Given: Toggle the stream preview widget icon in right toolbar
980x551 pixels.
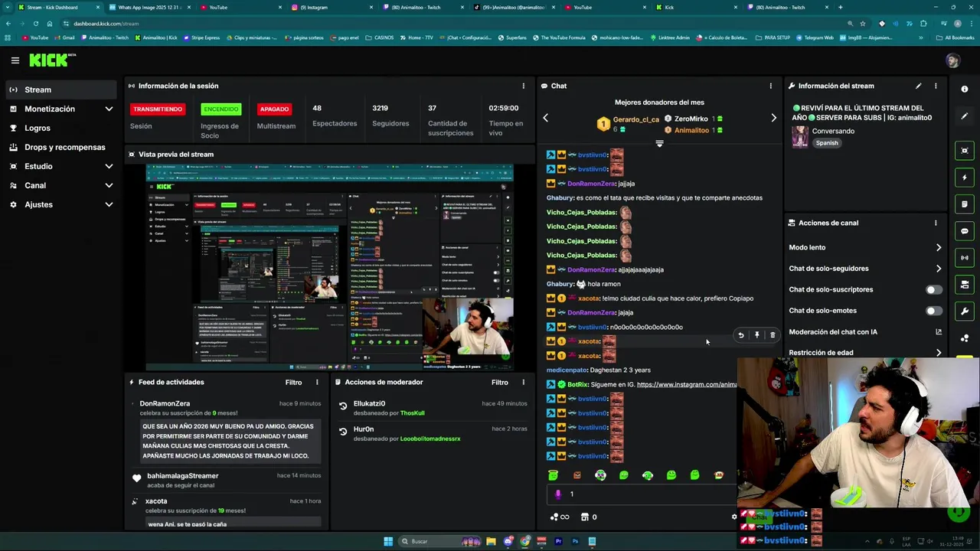Looking at the screenshot, I should point(965,151).
